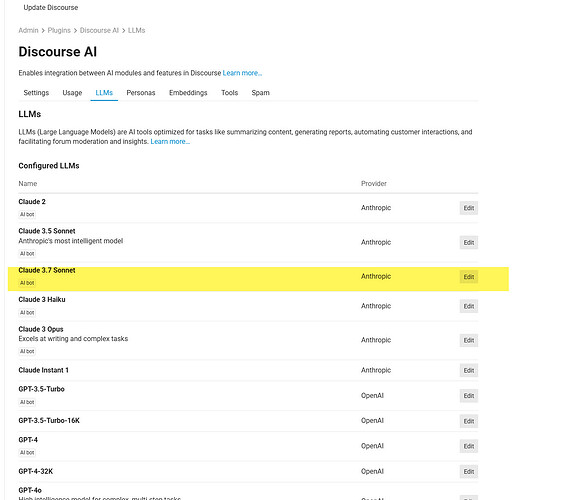Click the Provider column header
Screen dimensions: 578x500
(x=374, y=184)
